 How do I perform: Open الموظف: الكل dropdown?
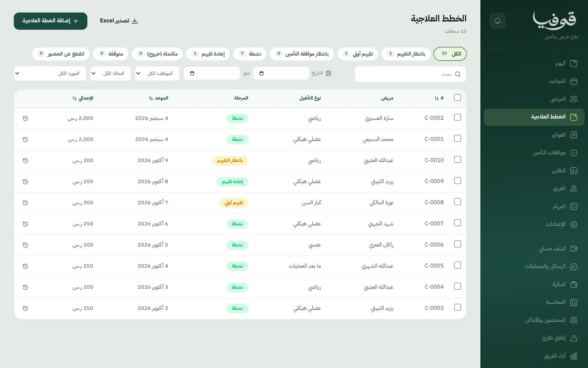coord(157,74)
